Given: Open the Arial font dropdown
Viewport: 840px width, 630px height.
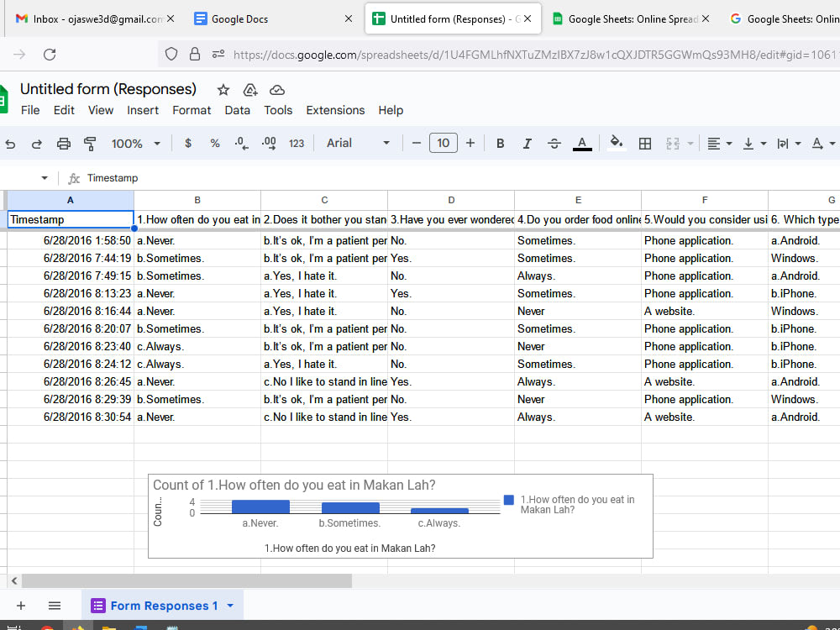Looking at the screenshot, I should pos(358,143).
